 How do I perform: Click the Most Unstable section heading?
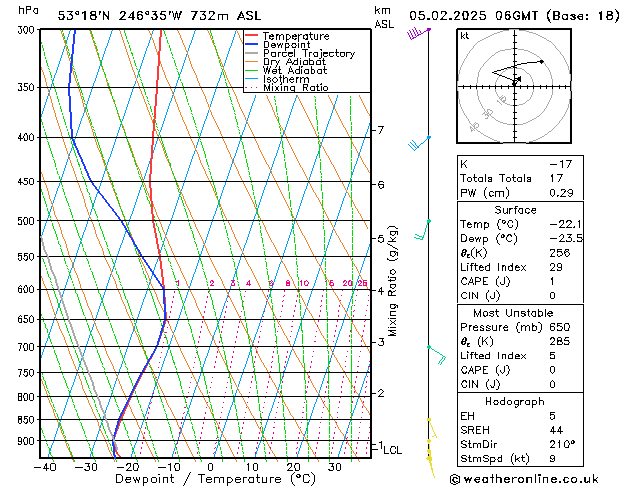coord(514,312)
